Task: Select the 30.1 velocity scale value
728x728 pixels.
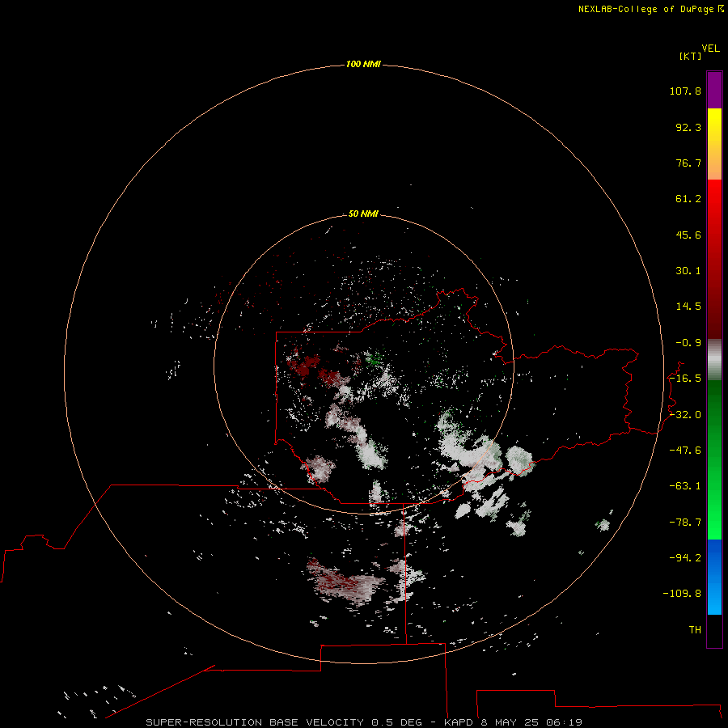Action: 688,271
